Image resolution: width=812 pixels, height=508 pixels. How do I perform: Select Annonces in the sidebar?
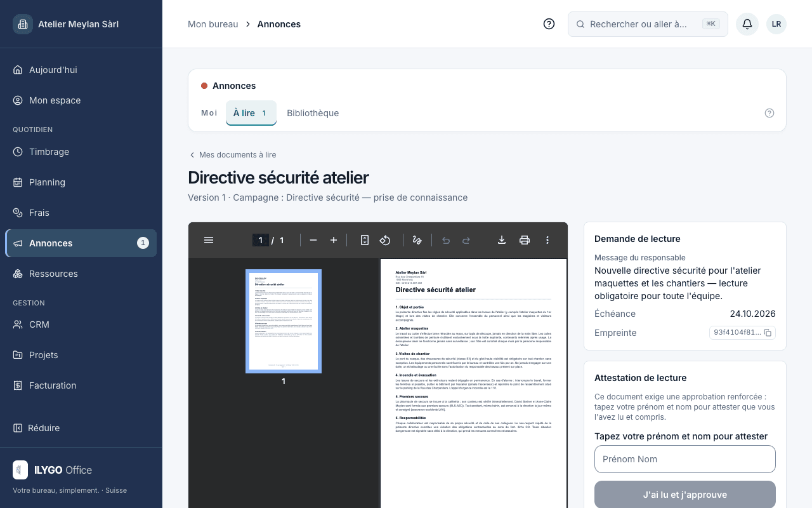pyautogui.click(x=81, y=243)
